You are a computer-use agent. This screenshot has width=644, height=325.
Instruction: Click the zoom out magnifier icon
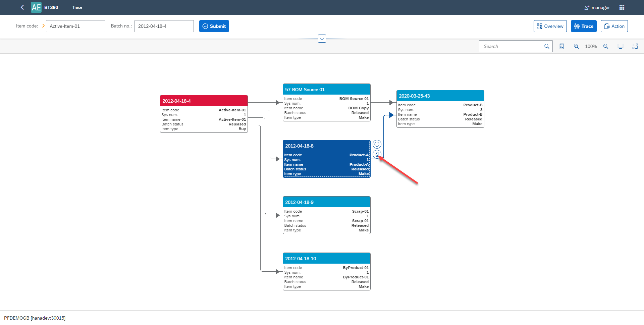tap(606, 46)
